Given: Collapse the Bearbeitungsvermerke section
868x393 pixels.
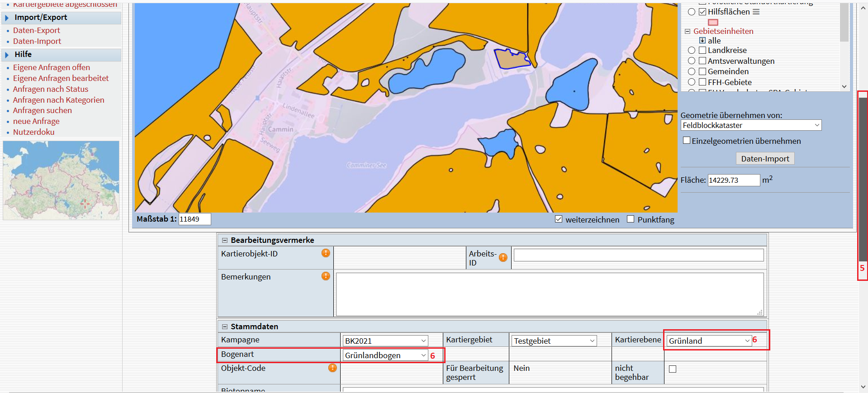Looking at the screenshot, I should 225,240.
